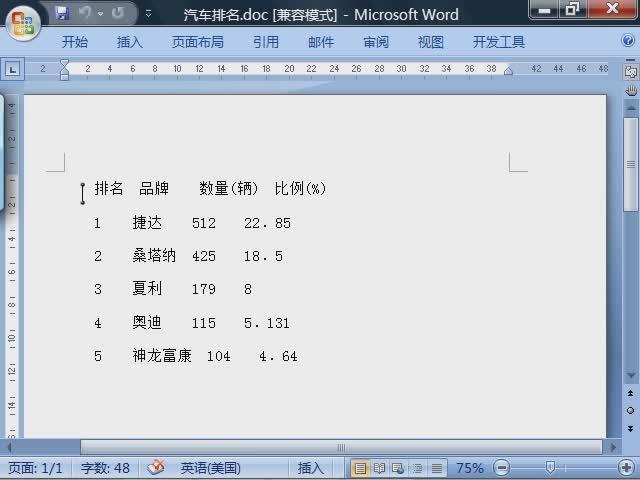Open the 开发工具 tab
The width and height of the screenshot is (640, 480).
tap(499, 42)
